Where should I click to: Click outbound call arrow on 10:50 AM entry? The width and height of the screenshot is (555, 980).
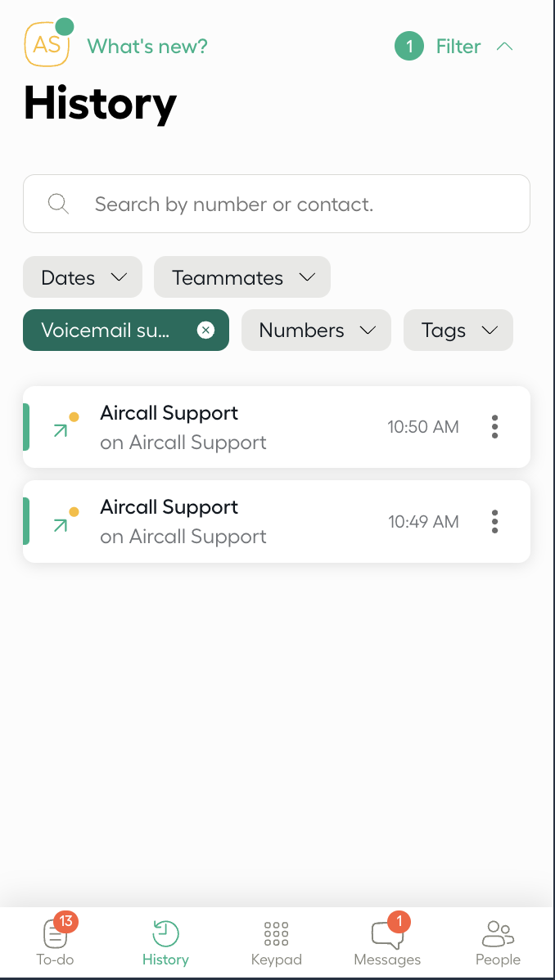[61, 430]
